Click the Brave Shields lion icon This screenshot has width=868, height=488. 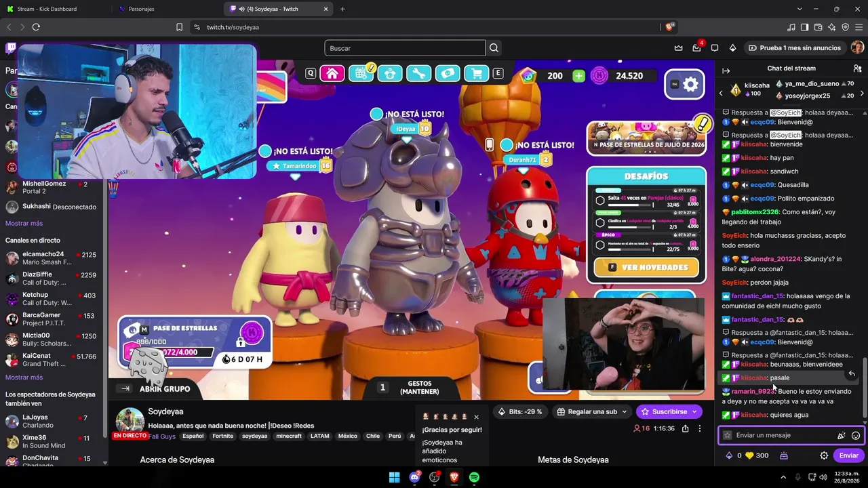point(670,27)
